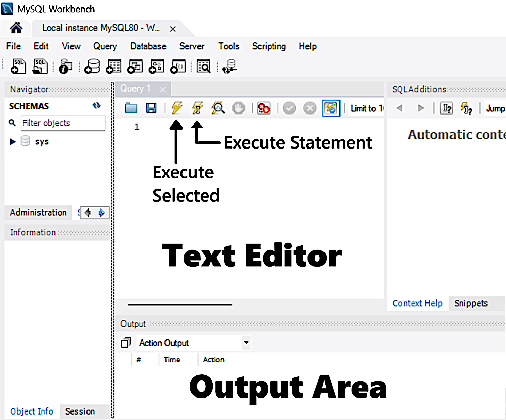Toggle automatic context help icon
The height and width of the screenshot is (420, 506).
pos(446,108)
